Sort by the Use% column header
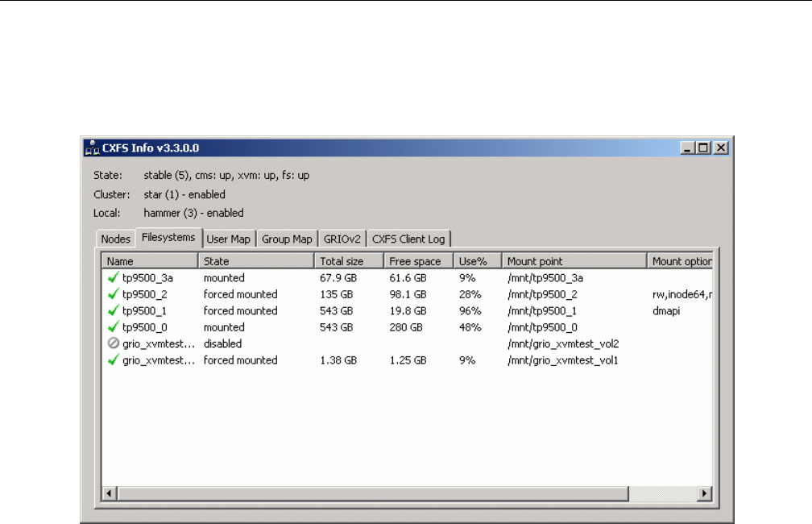The image size is (812, 524). tap(478, 261)
